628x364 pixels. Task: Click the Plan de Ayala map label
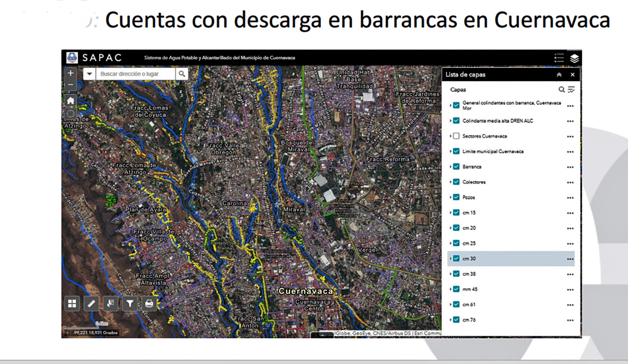(x=146, y=209)
